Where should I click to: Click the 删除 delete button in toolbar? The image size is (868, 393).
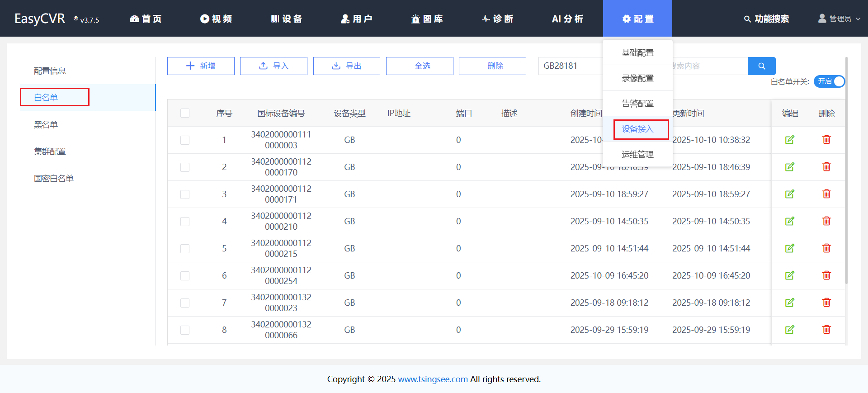coord(492,66)
